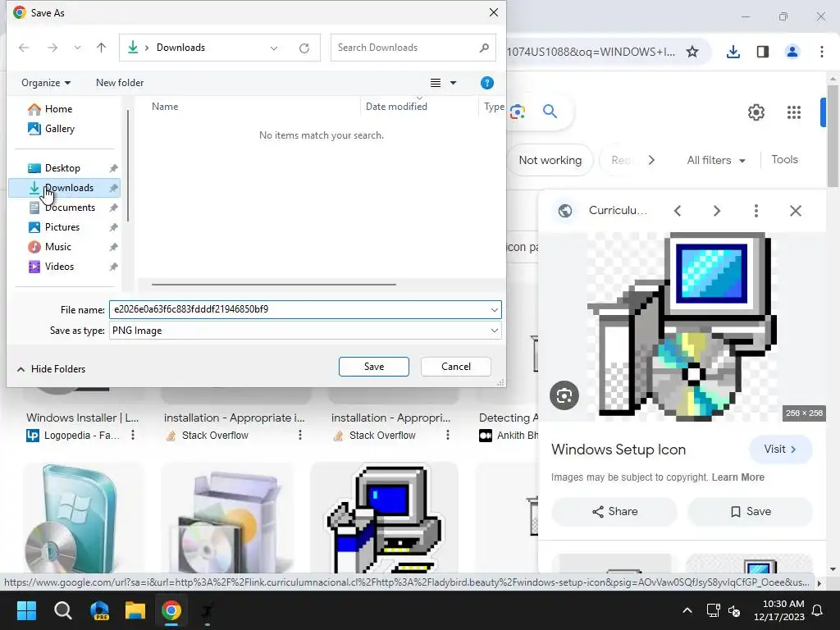Sort by Name column header
The height and width of the screenshot is (630, 840).
165,107
